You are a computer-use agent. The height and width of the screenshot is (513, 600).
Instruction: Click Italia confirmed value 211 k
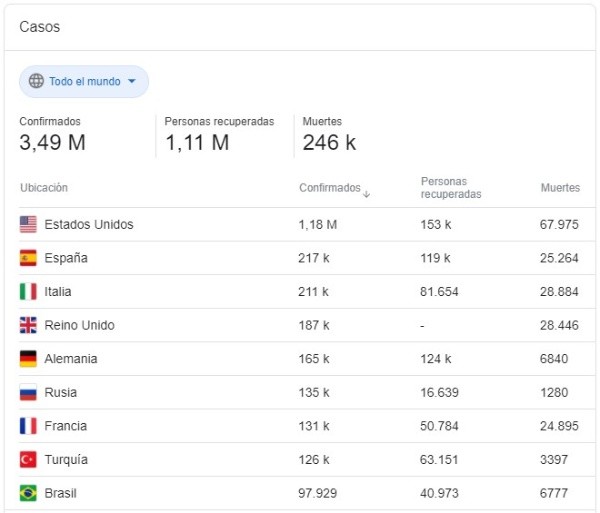[313, 292]
